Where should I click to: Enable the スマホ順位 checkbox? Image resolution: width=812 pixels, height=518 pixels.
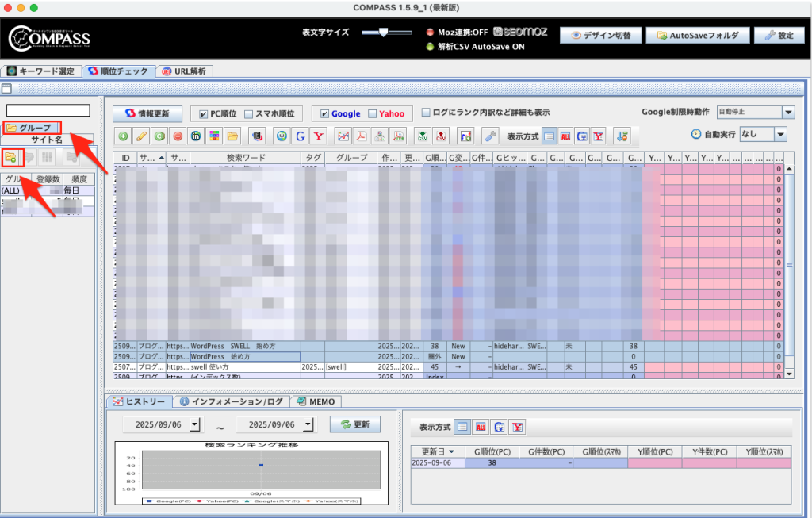coord(248,113)
